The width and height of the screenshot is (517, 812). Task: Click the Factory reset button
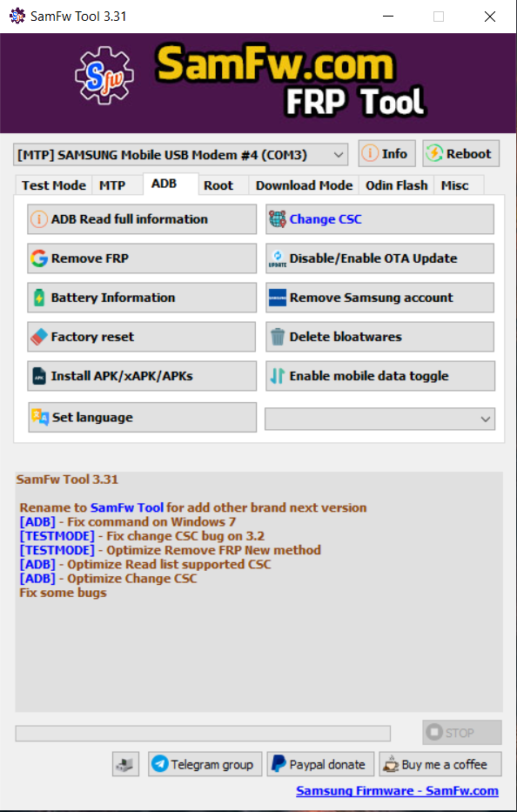coord(142,337)
